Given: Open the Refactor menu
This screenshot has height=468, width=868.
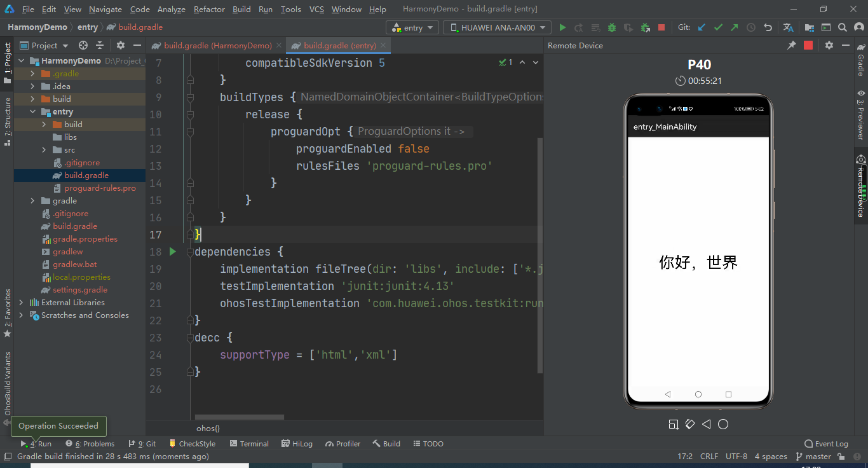Looking at the screenshot, I should coord(209,10).
